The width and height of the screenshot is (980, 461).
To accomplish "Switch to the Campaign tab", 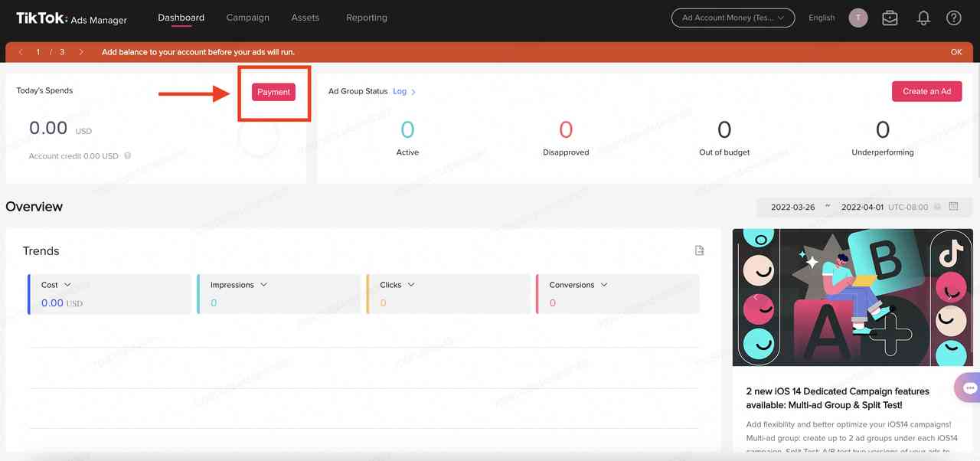I will pos(247,18).
